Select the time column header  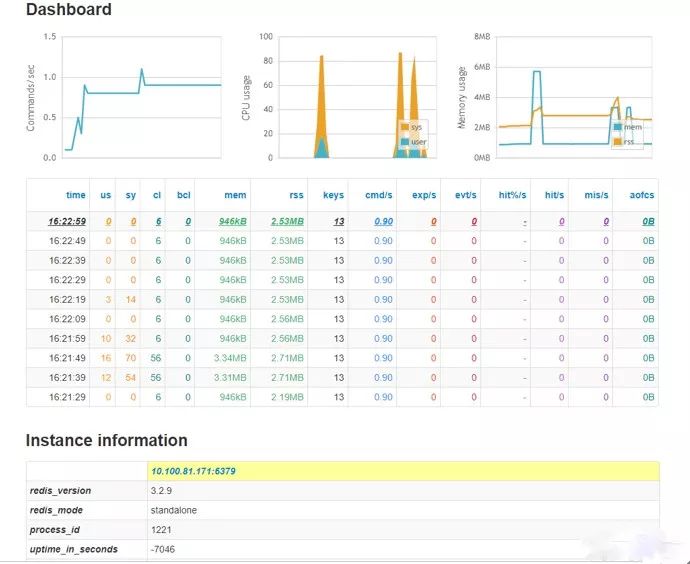click(75, 195)
